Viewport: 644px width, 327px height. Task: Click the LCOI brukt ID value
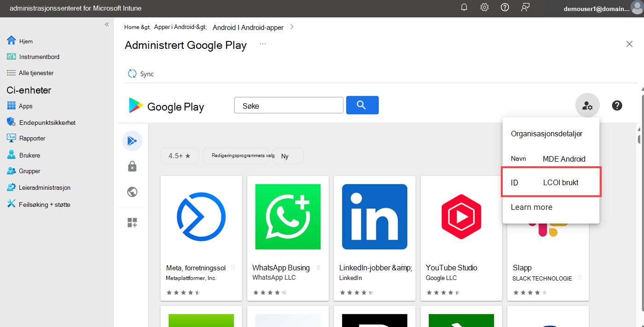[x=561, y=182]
